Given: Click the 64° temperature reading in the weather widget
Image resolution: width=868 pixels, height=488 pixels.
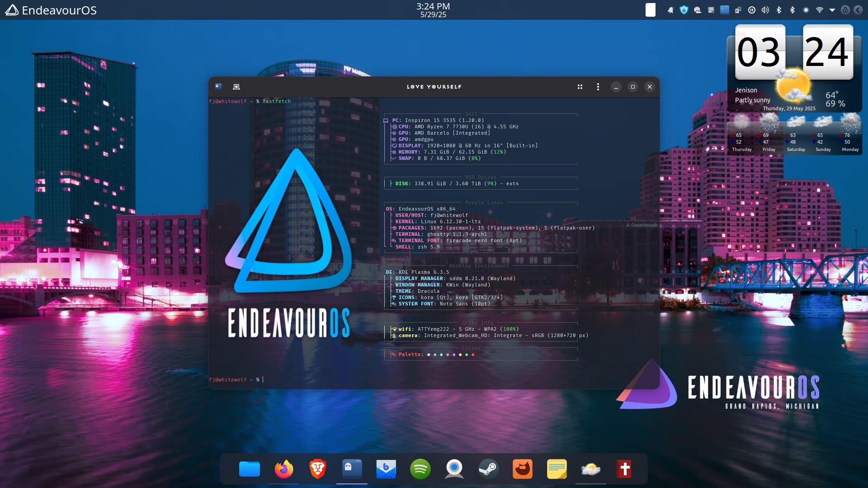Looking at the screenshot, I should [832, 95].
